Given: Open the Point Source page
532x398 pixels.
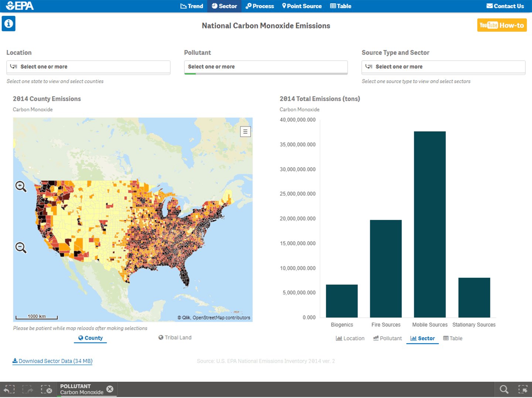Looking at the screenshot, I should (302, 6).
